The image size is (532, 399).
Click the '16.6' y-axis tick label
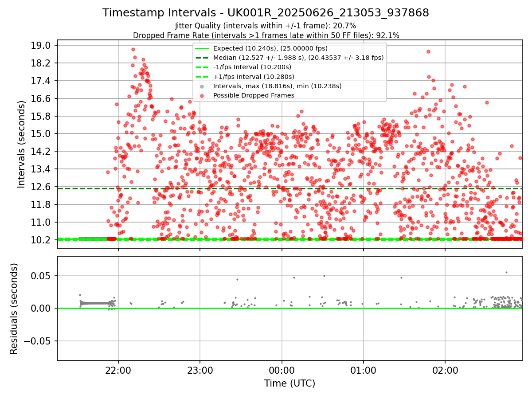tap(42, 98)
